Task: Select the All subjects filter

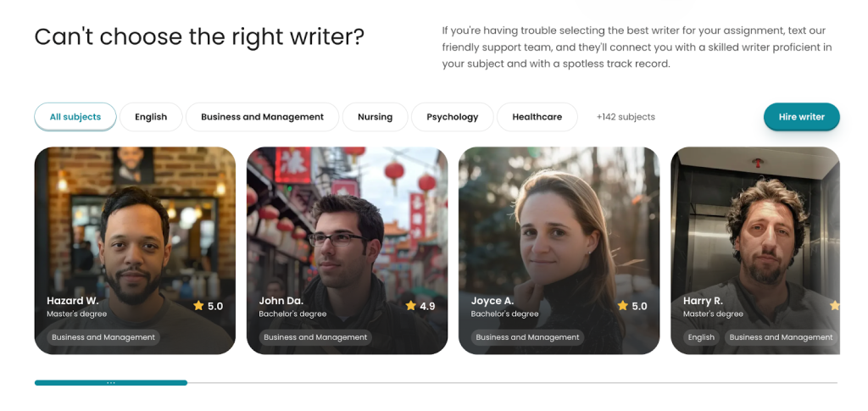Action: (x=75, y=117)
